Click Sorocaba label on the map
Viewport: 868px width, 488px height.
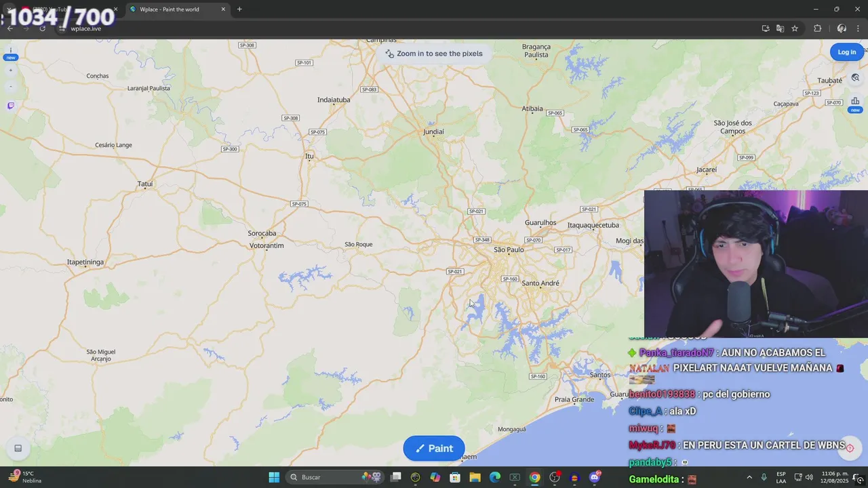tap(262, 234)
